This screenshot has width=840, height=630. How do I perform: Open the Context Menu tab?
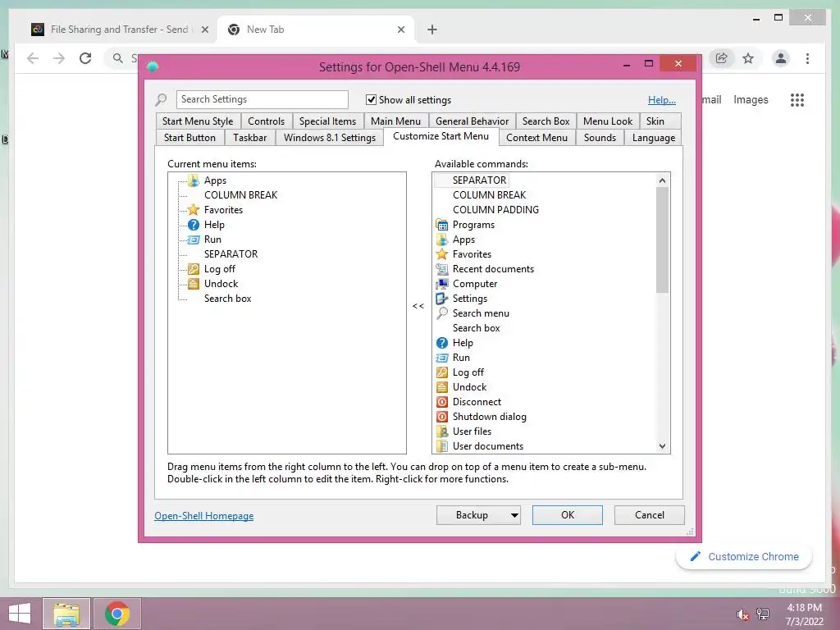tap(536, 138)
